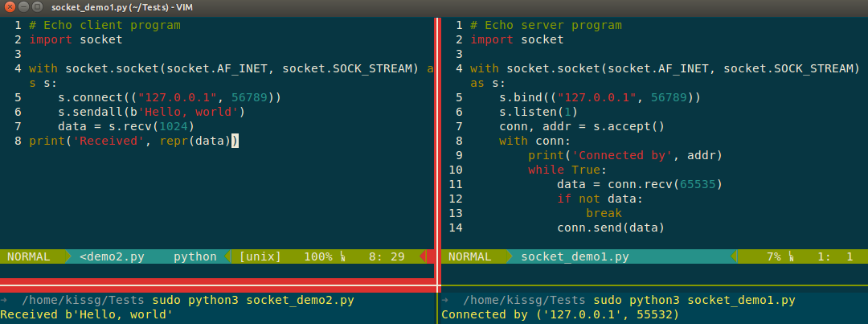Click the maximize window button
The height and width of the screenshot is (324, 868).
tap(36, 7)
